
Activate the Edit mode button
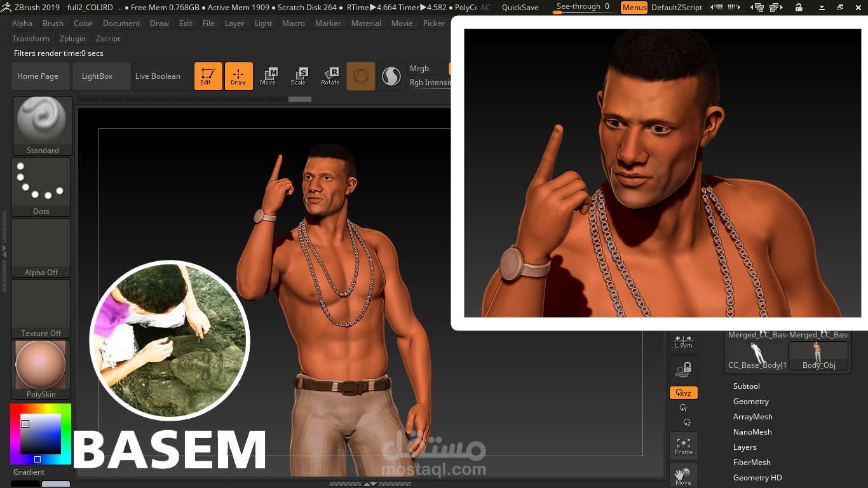(208, 76)
